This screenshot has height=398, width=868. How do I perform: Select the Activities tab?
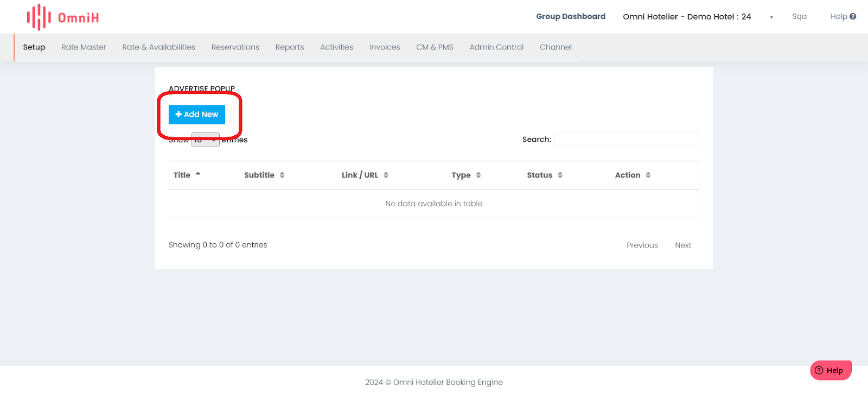coord(336,47)
